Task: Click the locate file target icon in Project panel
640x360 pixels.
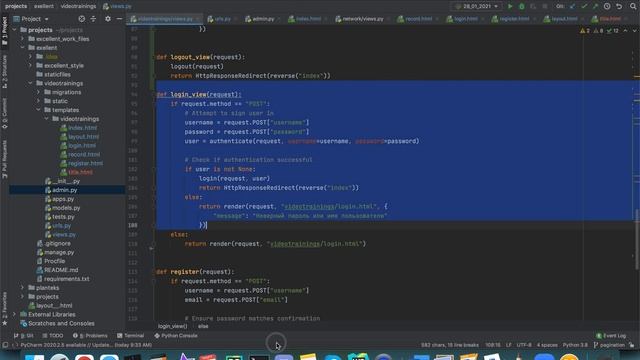Action: [x=82, y=19]
